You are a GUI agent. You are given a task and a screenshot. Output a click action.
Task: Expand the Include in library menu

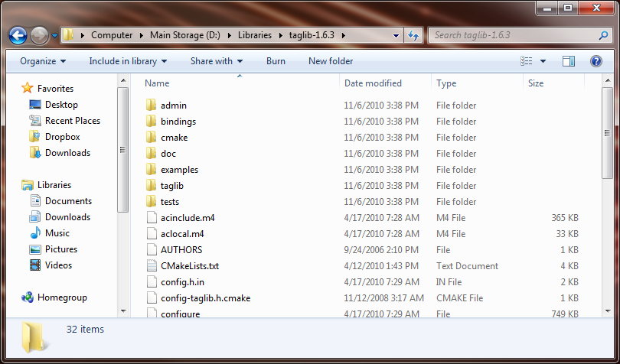(x=128, y=61)
